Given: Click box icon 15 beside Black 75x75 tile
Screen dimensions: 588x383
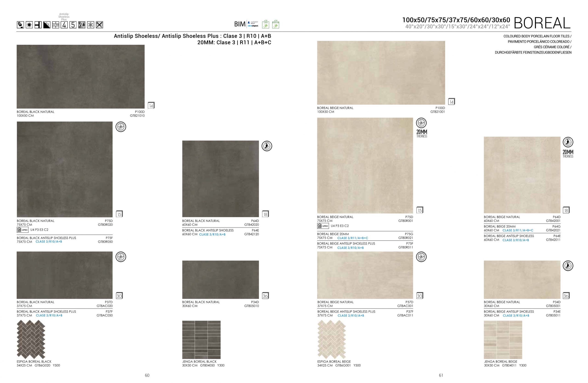Looking at the screenshot, I should point(119,214).
